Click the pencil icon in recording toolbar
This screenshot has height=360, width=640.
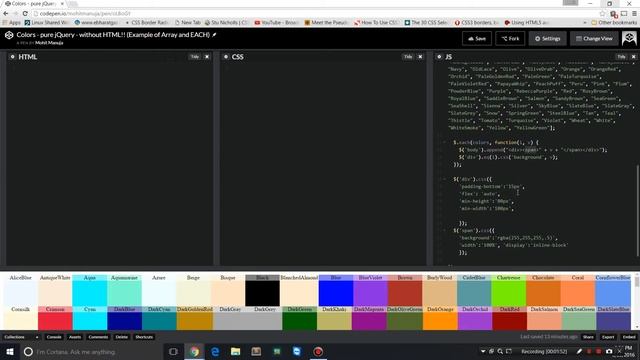[579, 351]
